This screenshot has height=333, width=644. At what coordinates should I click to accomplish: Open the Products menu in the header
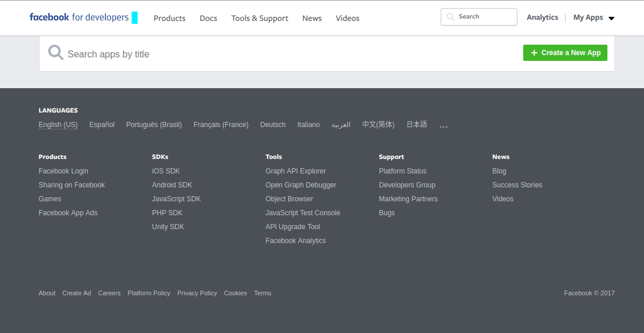170,19
